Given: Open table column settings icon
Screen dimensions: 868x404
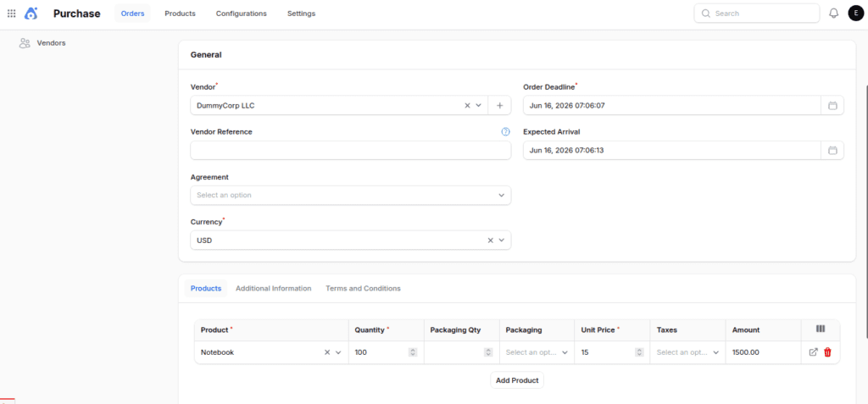Looking at the screenshot, I should point(821,329).
